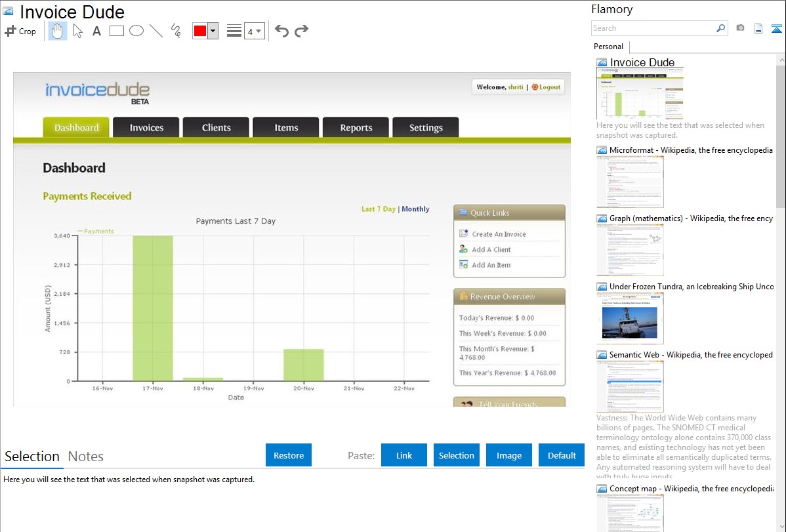Image resolution: width=786 pixels, height=532 pixels.
Task: Click the Logout link
Action: pos(550,87)
